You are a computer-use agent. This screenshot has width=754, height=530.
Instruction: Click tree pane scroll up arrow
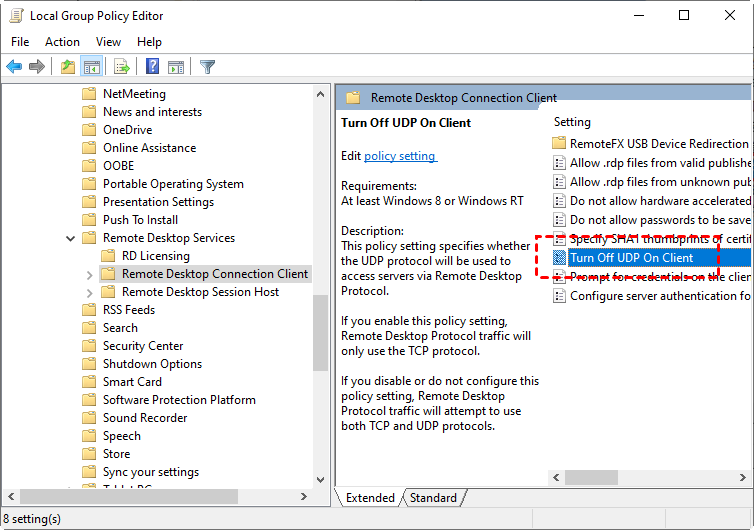(320, 94)
